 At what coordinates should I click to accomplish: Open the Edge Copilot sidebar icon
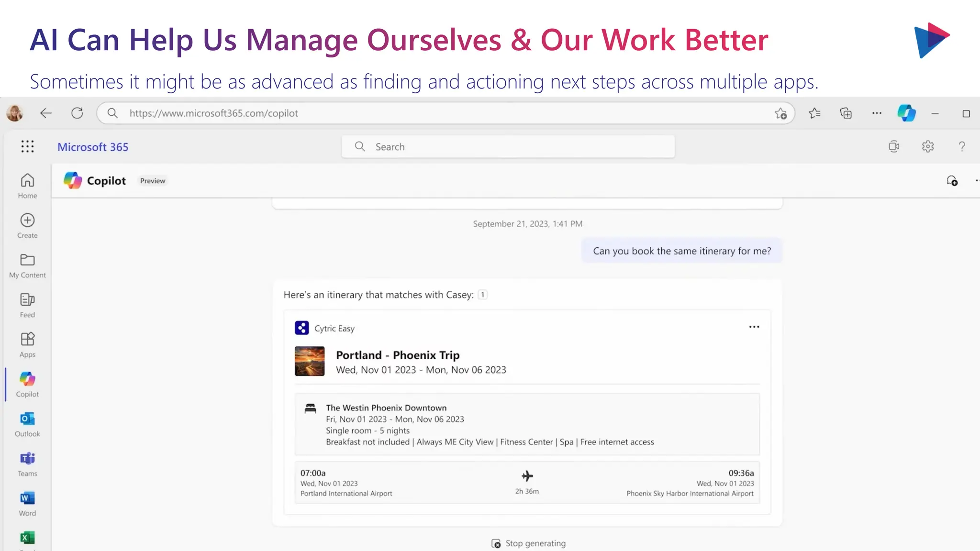(x=906, y=113)
